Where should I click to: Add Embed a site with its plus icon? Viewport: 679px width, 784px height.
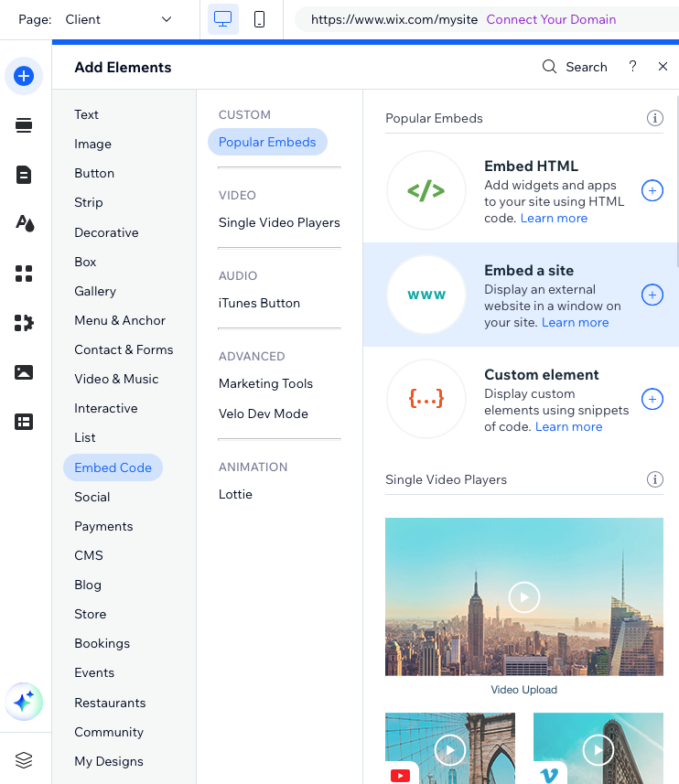(x=652, y=295)
